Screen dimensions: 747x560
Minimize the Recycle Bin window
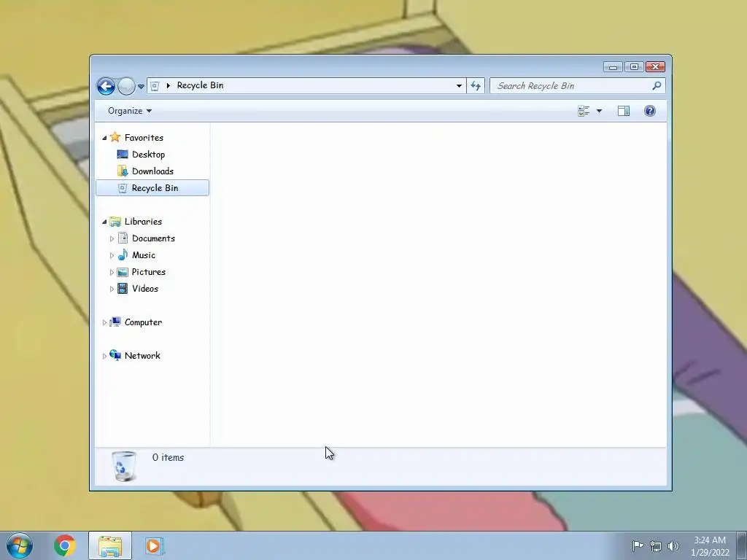(x=613, y=66)
